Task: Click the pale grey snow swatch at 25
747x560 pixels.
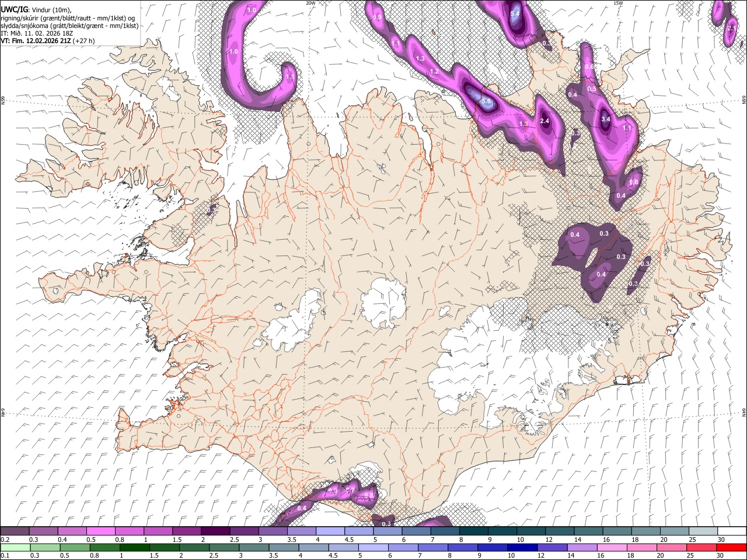Action: 703,531
